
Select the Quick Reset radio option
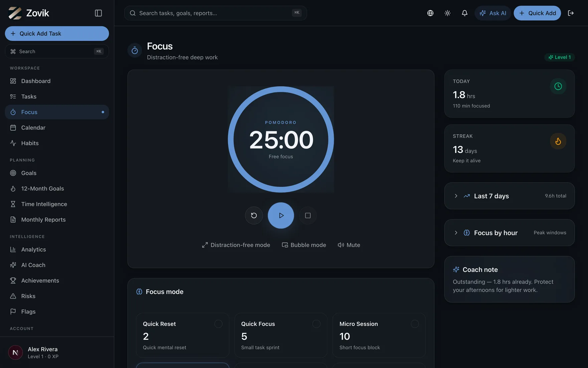(218, 324)
